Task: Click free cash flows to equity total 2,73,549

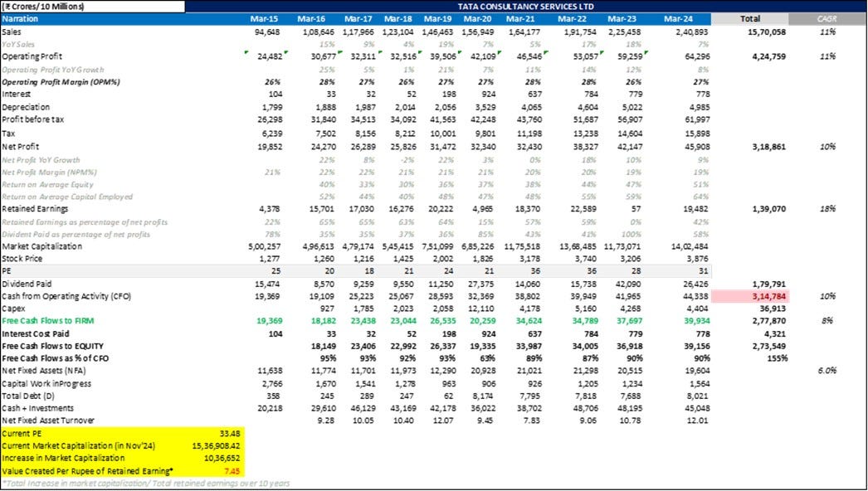Action: tap(769, 346)
